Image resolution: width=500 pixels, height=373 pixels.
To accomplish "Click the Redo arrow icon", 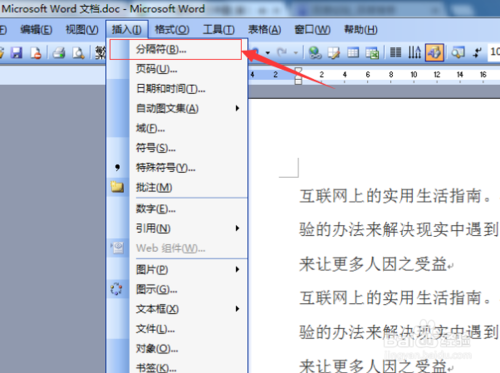I will point(282,52).
